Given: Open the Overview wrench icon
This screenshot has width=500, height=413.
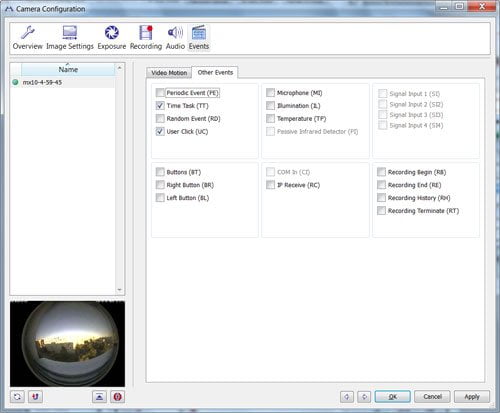Looking at the screenshot, I should [x=28, y=33].
